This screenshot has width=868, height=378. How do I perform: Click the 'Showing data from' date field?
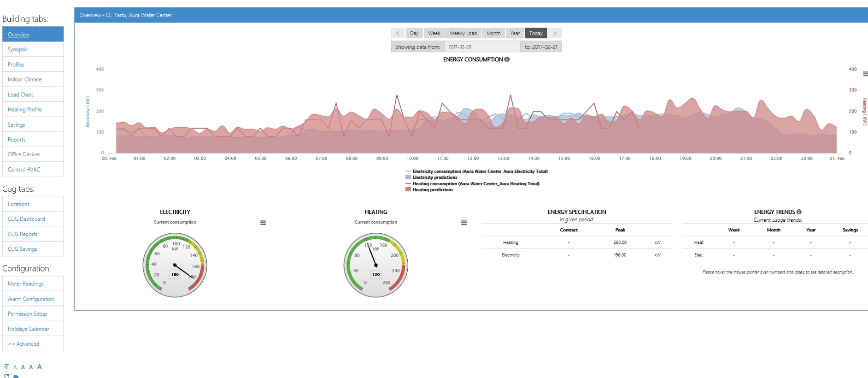coord(482,47)
